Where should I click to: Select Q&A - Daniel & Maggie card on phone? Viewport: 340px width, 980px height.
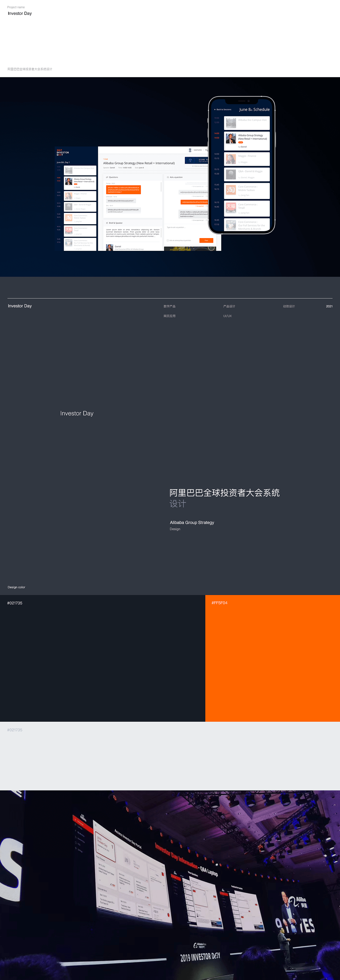[x=247, y=174]
